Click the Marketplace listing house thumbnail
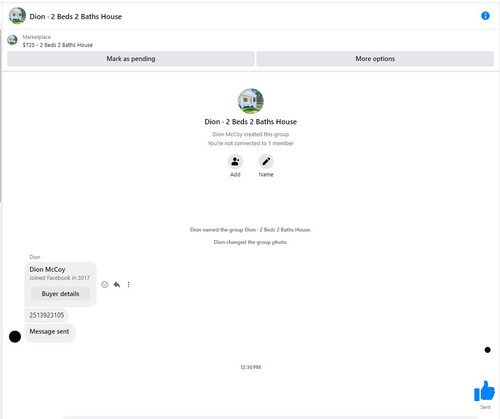500x419 pixels. (x=13, y=40)
